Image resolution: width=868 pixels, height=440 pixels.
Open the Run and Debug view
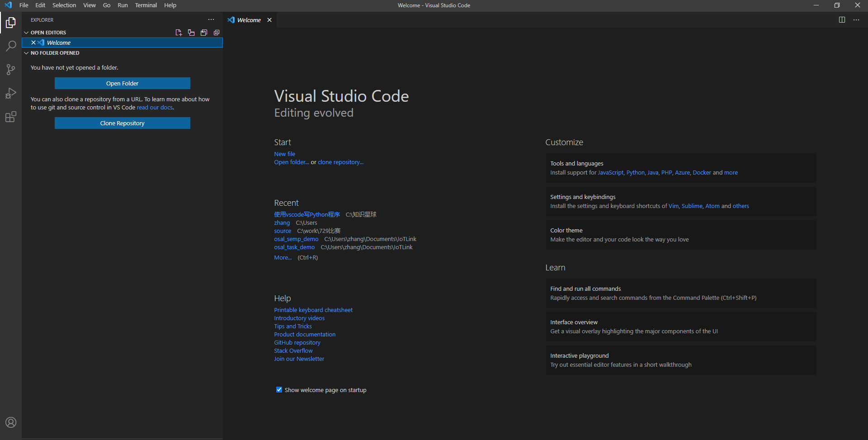(11, 93)
